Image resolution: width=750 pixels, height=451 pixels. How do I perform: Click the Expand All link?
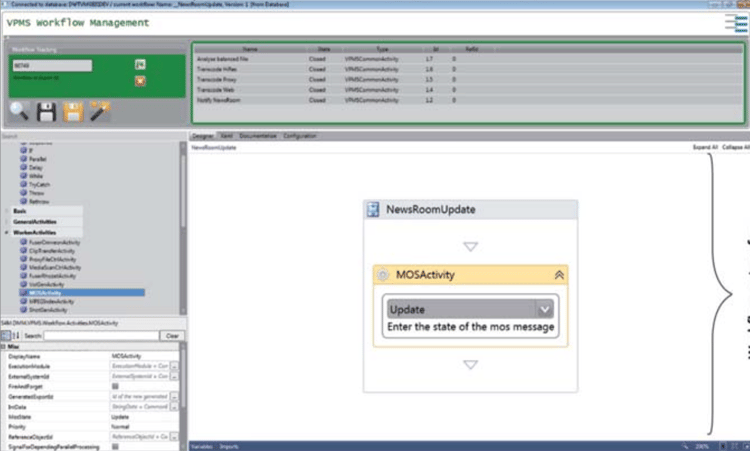click(704, 147)
